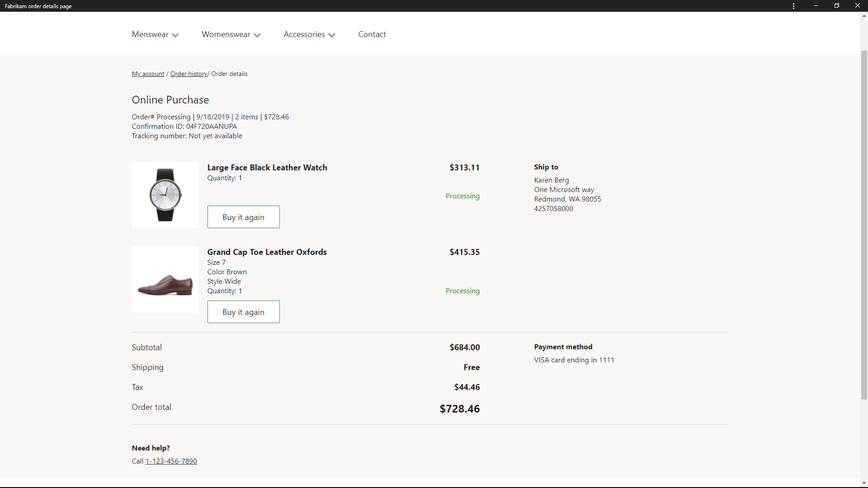Click Buy it again for the watch
This screenshot has width=868, height=488.
point(243,216)
